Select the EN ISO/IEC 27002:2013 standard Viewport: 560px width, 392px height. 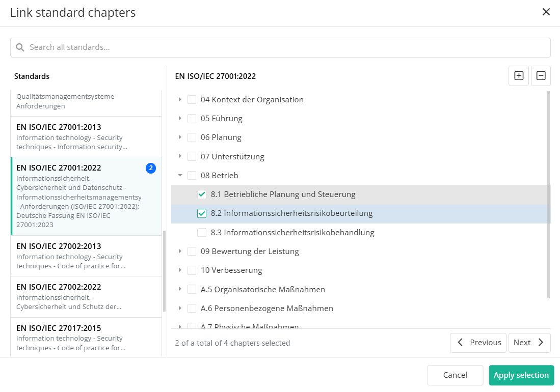point(86,256)
